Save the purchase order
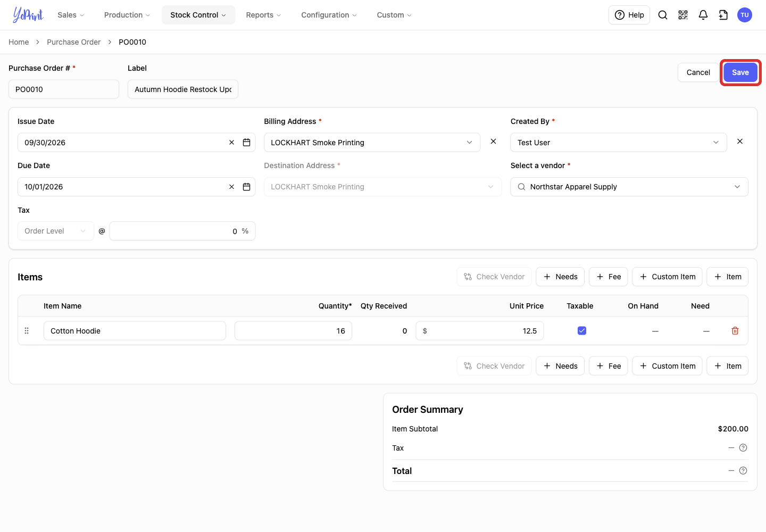The image size is (766, 532). 740,72
